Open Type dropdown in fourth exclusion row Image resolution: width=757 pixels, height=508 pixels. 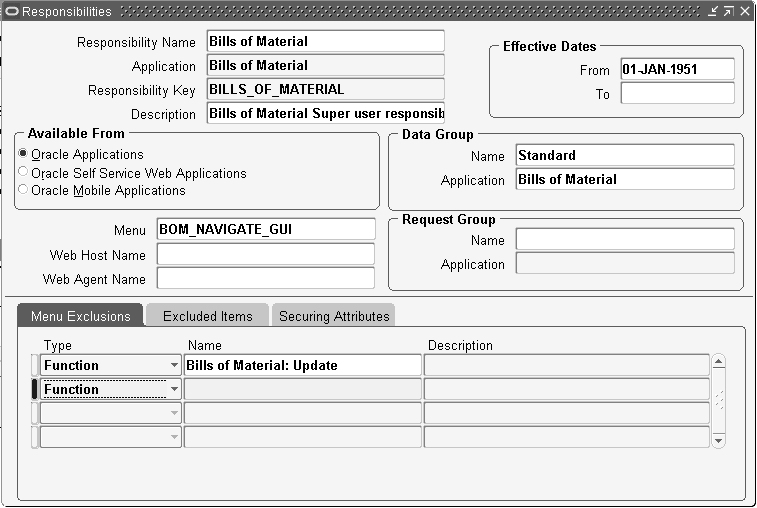[x=174, y=437]
